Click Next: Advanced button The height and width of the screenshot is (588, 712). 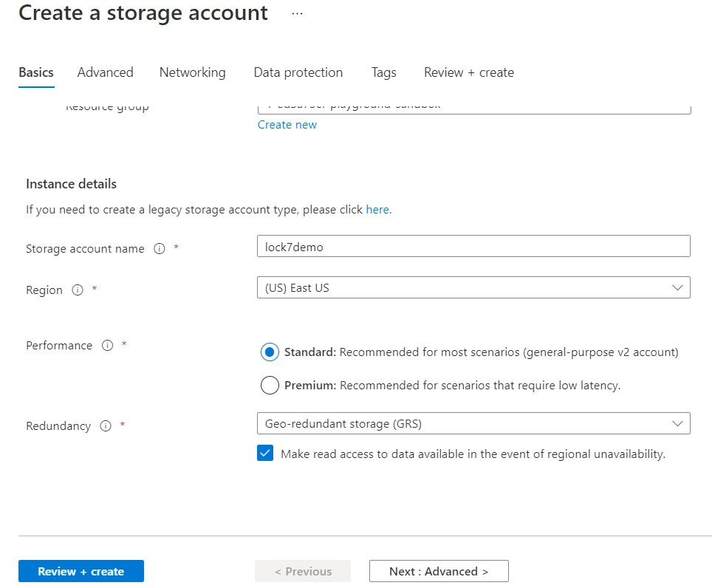pos(438,570)
